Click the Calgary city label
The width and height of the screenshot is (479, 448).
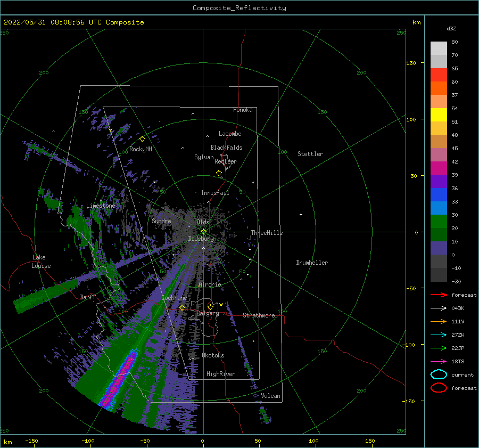pos(208,313)
